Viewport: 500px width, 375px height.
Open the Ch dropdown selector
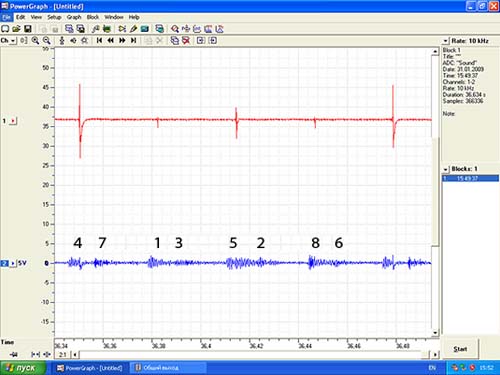click(x=8, y=41)
